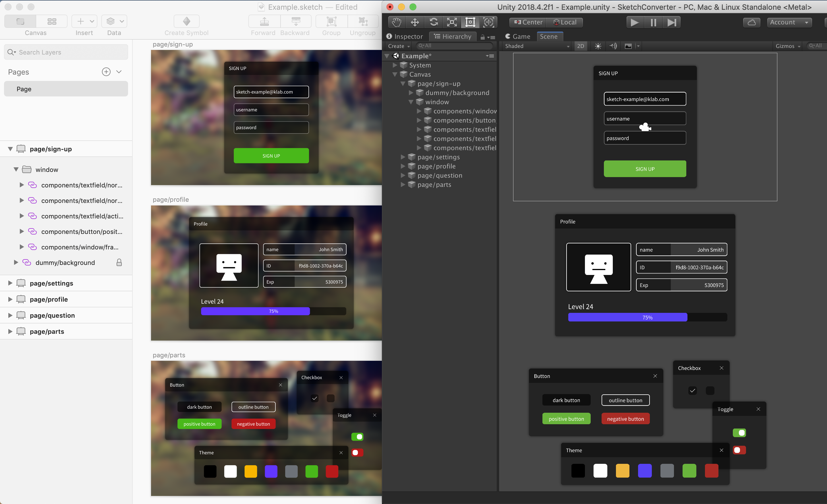Toggle the scene audio speaker button
This screenshot has width=827, height=504.
point(613,46)
